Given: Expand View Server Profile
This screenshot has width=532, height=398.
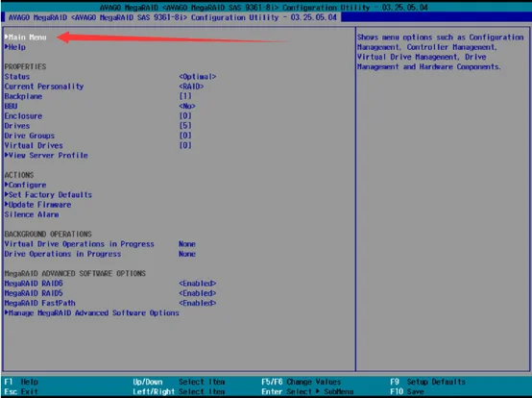Looking at the screenshot, I should click(x=46, y=155).
